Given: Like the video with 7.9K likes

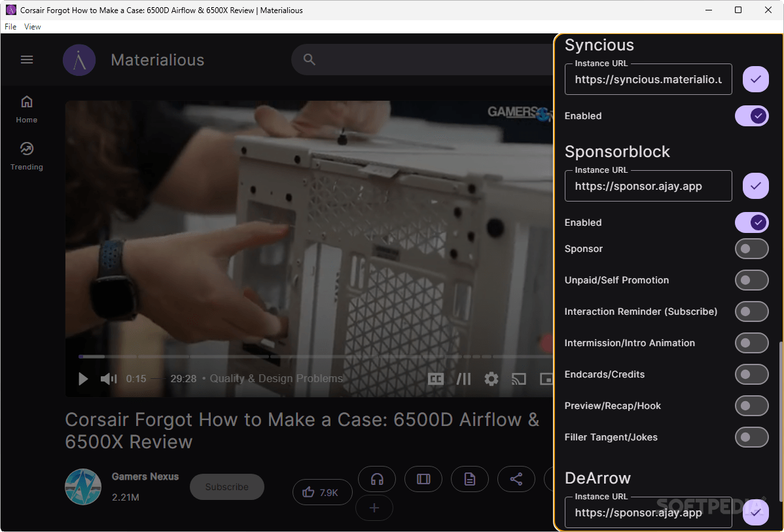Looking at the screenshot, I should coord(322,493).
